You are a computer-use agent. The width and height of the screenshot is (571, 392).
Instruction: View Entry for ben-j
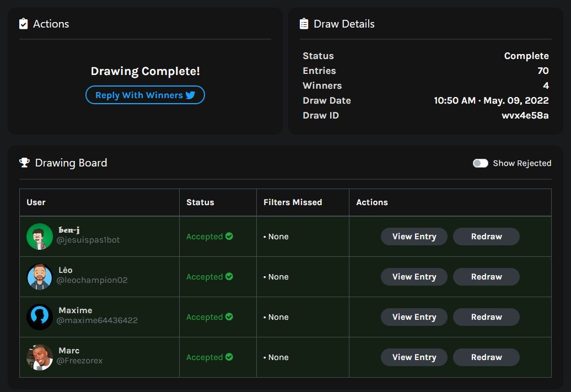coord(414,237)
